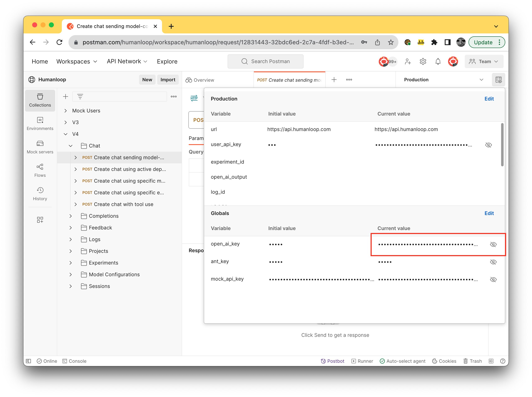
Task: Expand the Mock Users collection
Action: 65,111
